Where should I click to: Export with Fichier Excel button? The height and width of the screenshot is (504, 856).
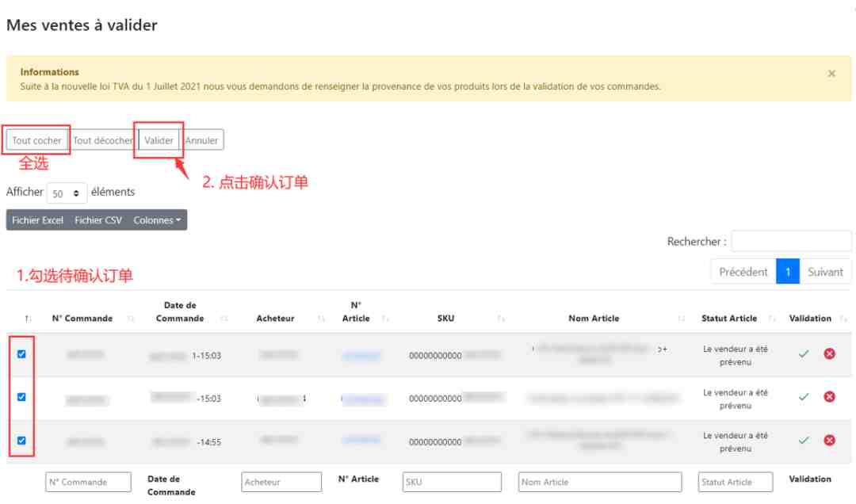[38, 220]
